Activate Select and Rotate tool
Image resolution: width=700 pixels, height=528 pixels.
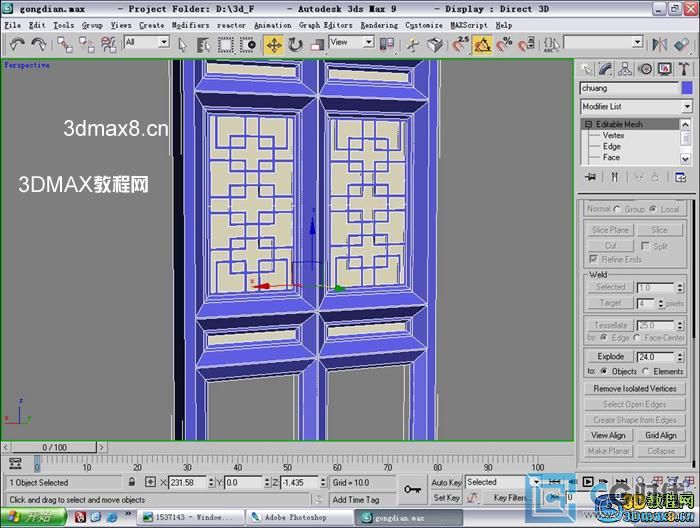(295, 45)
